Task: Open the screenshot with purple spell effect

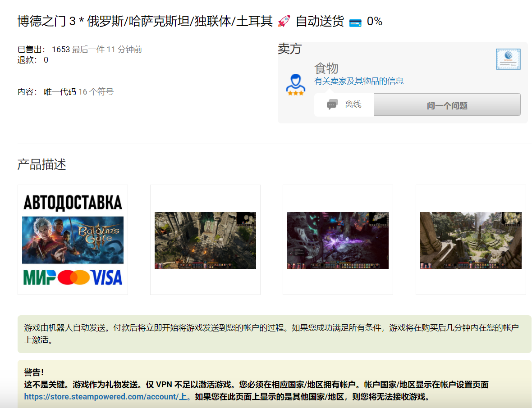Action: tap(338, 240)
